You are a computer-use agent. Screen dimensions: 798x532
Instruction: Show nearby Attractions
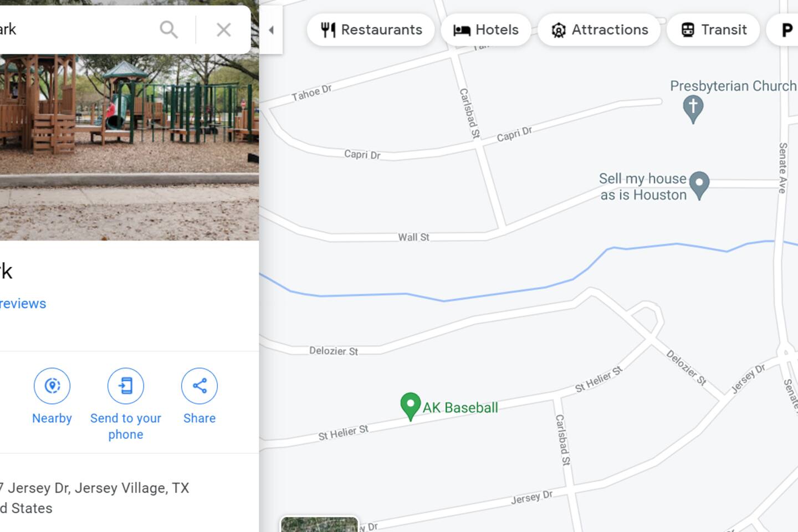tap(599, 30)
